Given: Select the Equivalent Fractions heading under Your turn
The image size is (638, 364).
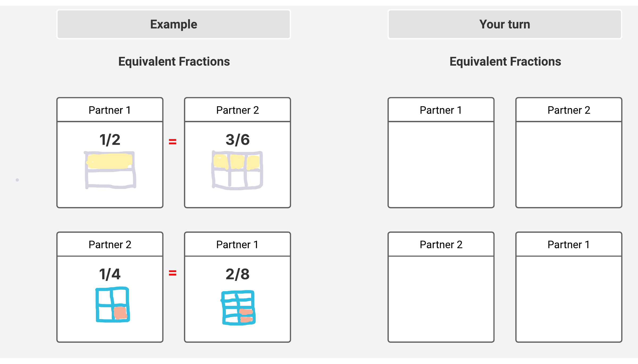Looking at the screenshot, I should point(505,61).
